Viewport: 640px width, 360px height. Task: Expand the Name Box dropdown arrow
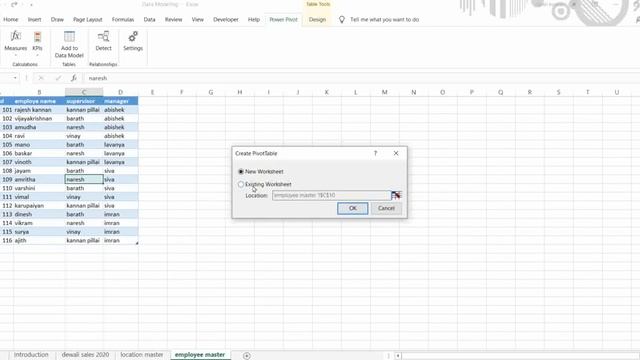15,78
